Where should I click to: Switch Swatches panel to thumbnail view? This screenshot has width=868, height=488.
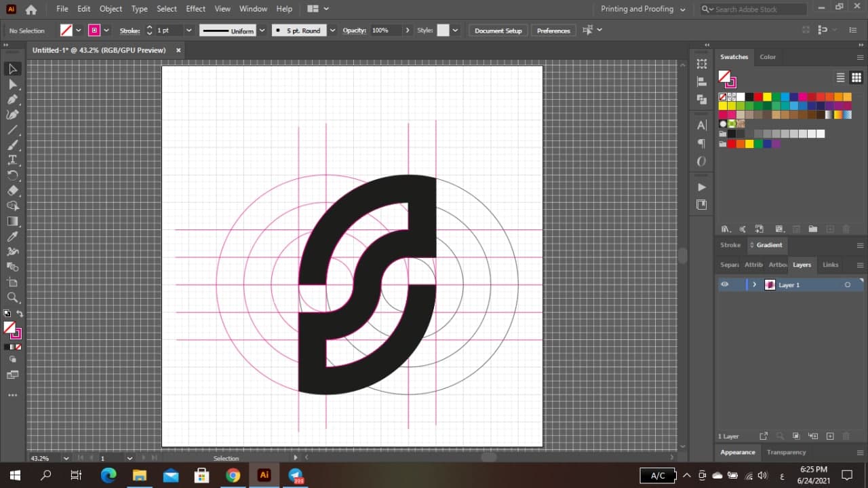pyautogui.click(x=856, y=77)
